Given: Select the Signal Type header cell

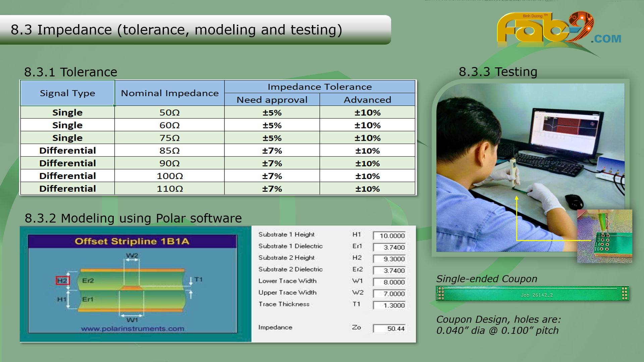Looking at the screenshot, I should (67, 93).
